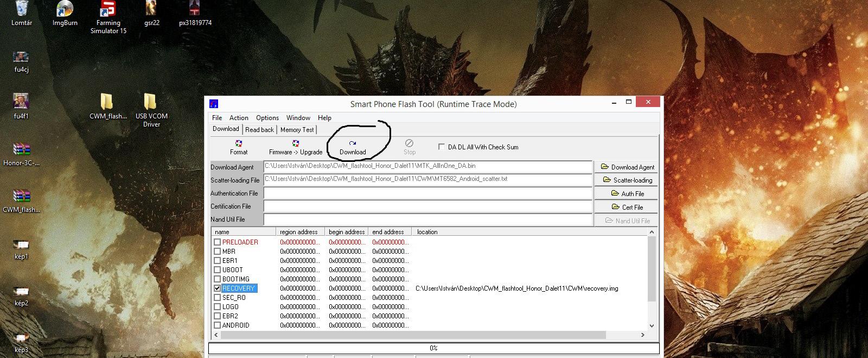The width and height of the screenshot is (868, 358).
Task: Select the CWM_flash... desktop folder
Action: coord(108,106)
